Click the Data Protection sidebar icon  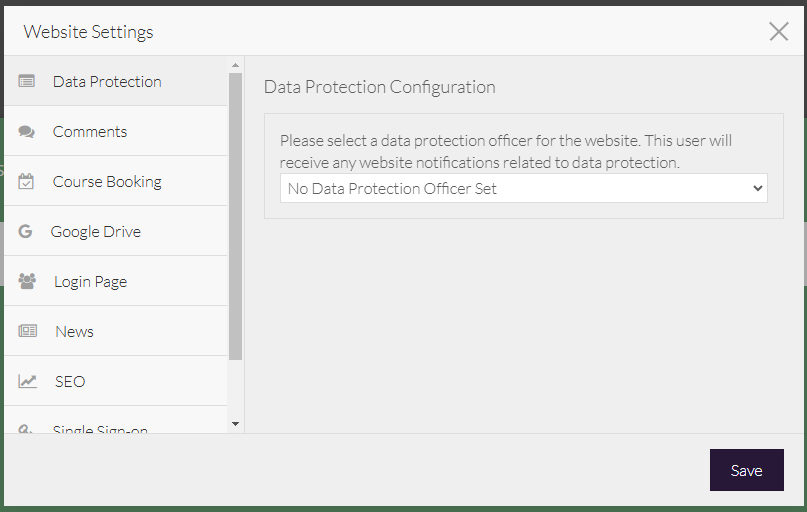[x=27, y=81]
